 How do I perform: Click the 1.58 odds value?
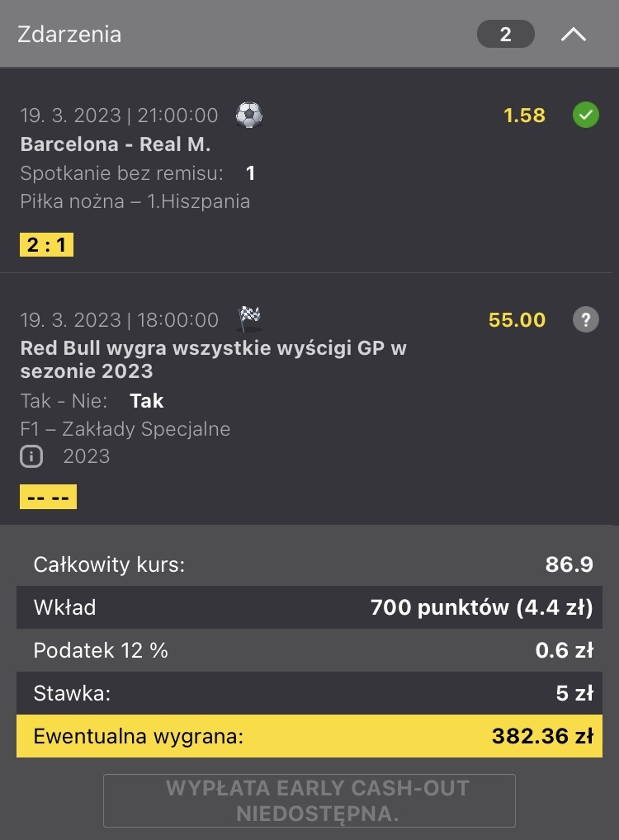coord(525,116)
